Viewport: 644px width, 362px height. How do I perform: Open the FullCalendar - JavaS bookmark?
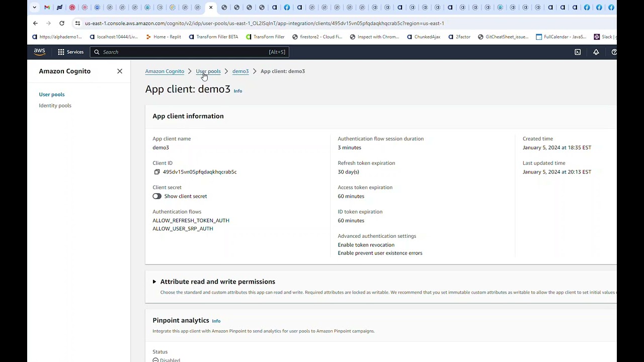(561, 37)
